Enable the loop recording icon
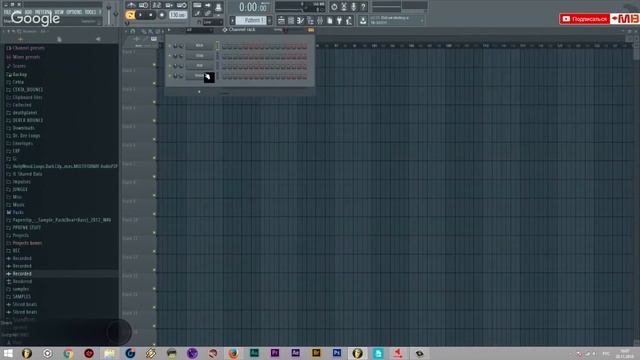This screenshot has width=640, height=360. [x=182, y=5]
